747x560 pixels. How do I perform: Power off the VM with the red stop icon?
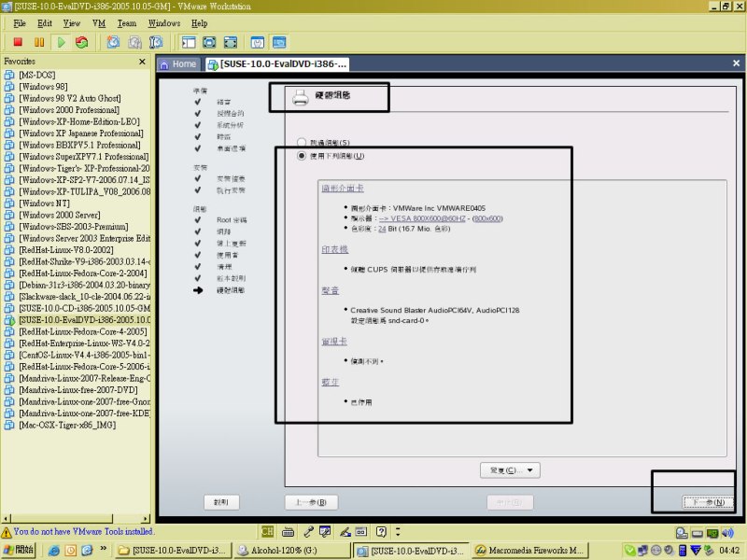[x=18, y=42]
